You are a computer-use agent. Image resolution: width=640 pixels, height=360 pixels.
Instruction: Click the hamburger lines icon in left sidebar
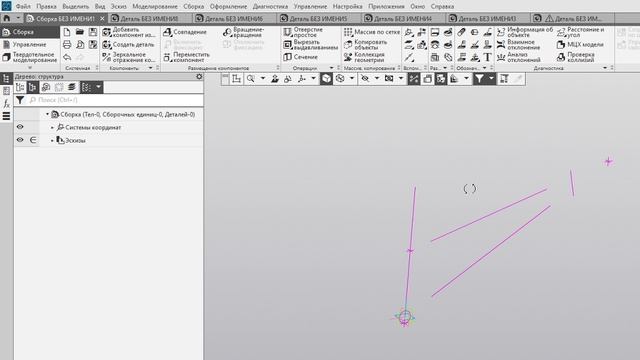click(x=6, y=116)
